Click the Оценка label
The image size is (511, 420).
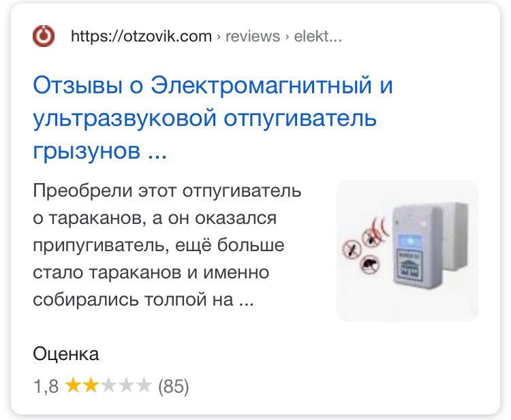tap(66, 353)
